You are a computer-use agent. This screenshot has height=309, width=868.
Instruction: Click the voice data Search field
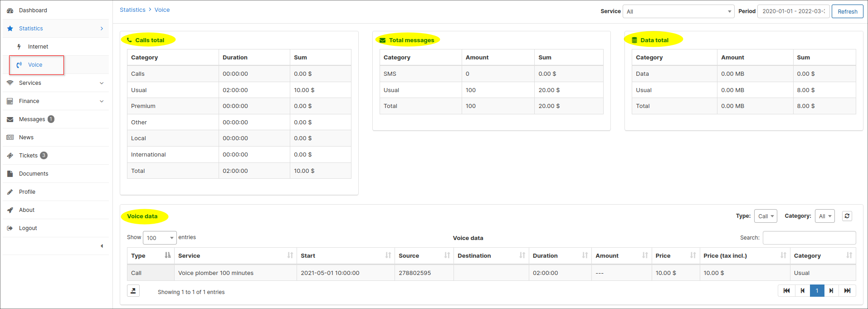pyautogui.click(x=809, y=238)
